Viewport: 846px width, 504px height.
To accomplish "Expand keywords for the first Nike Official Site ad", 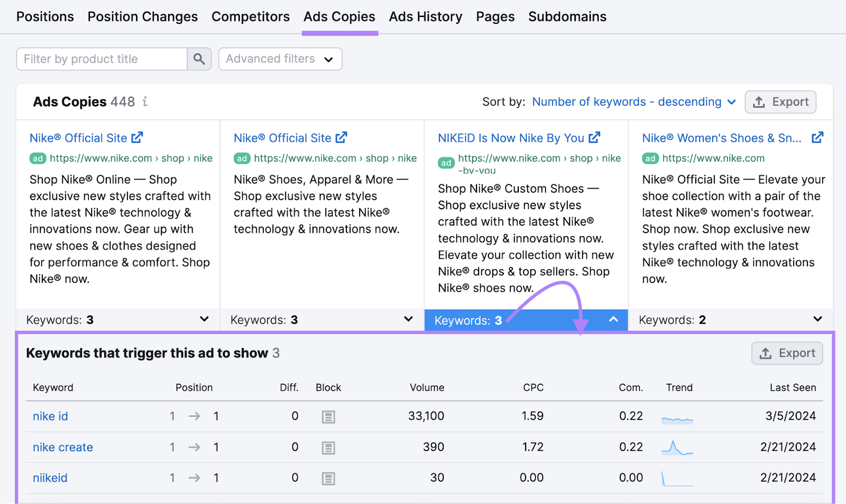I will (x=205, y=319).
